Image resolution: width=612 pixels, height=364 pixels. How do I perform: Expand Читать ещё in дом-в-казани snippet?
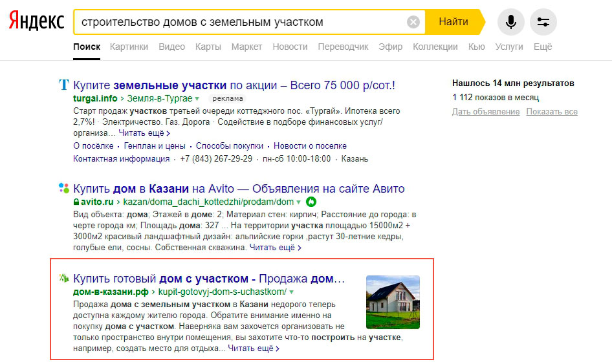254,348
